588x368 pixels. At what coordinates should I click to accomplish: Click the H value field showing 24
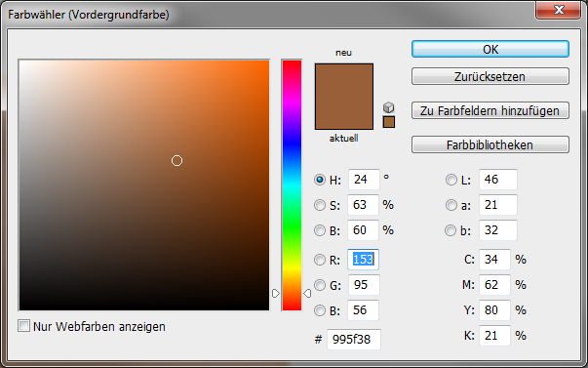pos(364,180)
